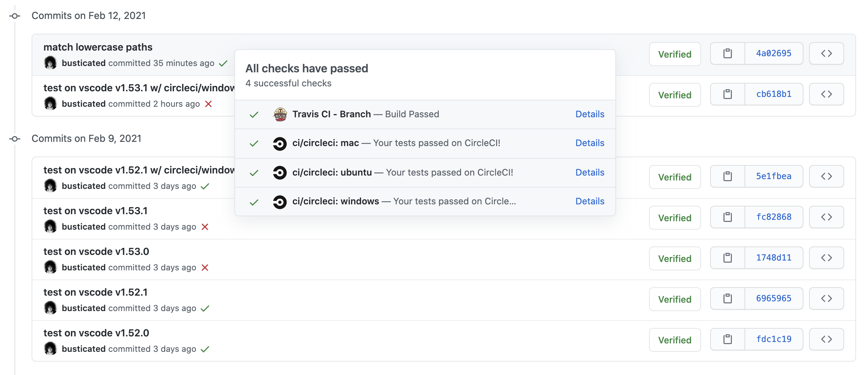Open commit 5e1fbea

(x=774, y=176)
